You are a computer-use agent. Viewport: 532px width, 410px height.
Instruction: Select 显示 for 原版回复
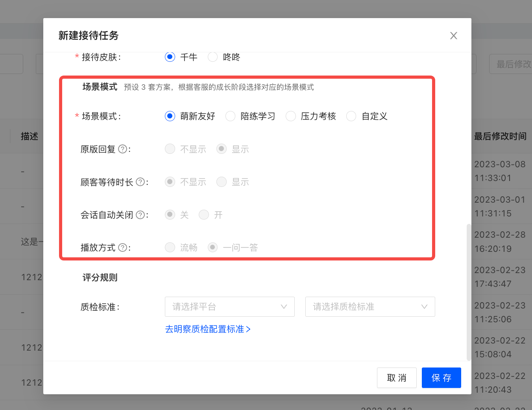click(x=222, y=149)
